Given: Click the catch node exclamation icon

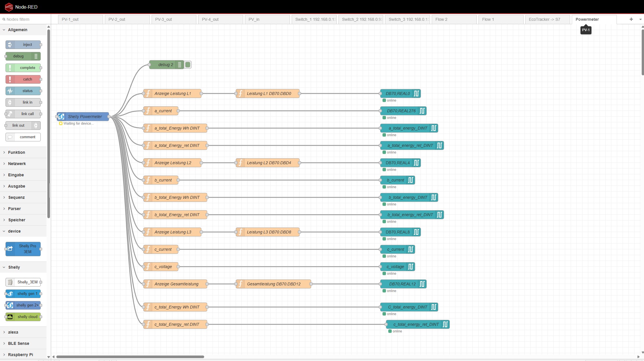Looking at the screenshot, I should (x=10, y=79).
